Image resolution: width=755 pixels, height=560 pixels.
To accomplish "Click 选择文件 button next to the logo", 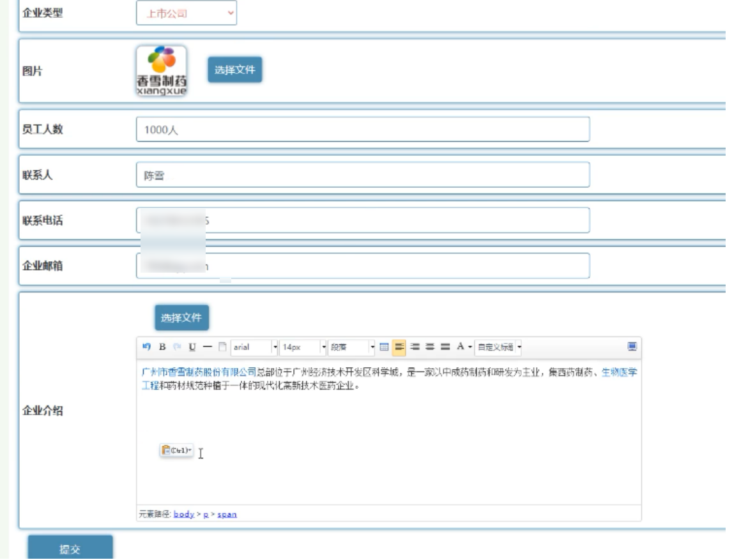I will click(234, 70).
